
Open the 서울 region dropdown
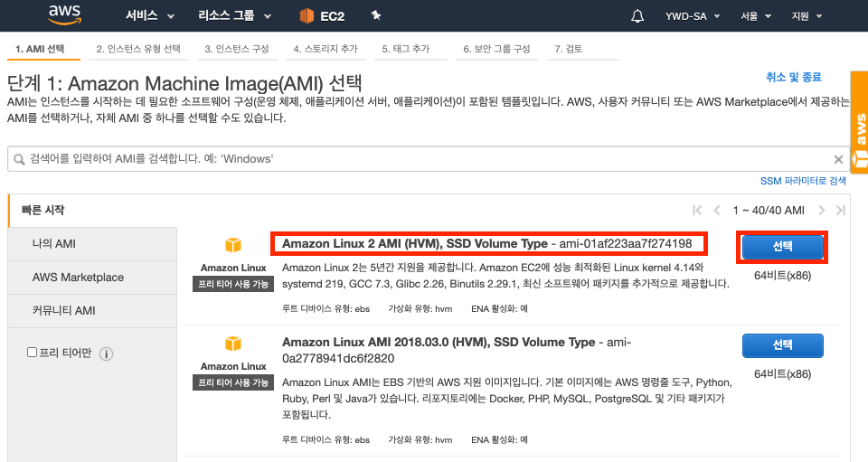tap(756, 16)
